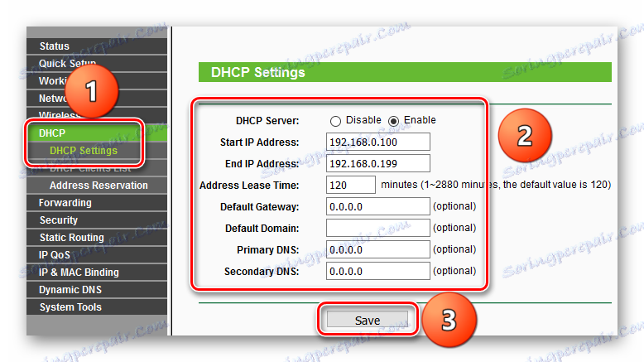This screenshot has height=362, width=644.
Task: Click '(optional)' text beside Secondary DNS
Action: click(454, 271)
